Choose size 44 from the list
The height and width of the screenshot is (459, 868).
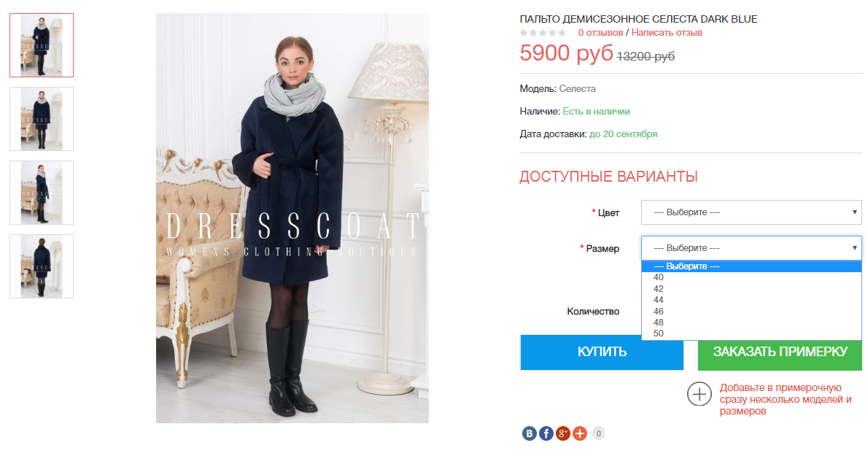751,300
